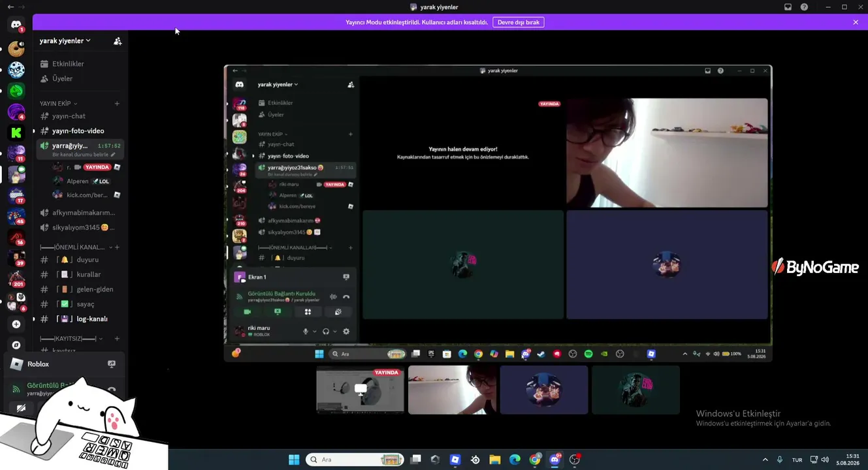The height and width of the screenshot is (470, 868).
Task: Open system volume tray icon
Action: tap(825, 460)
